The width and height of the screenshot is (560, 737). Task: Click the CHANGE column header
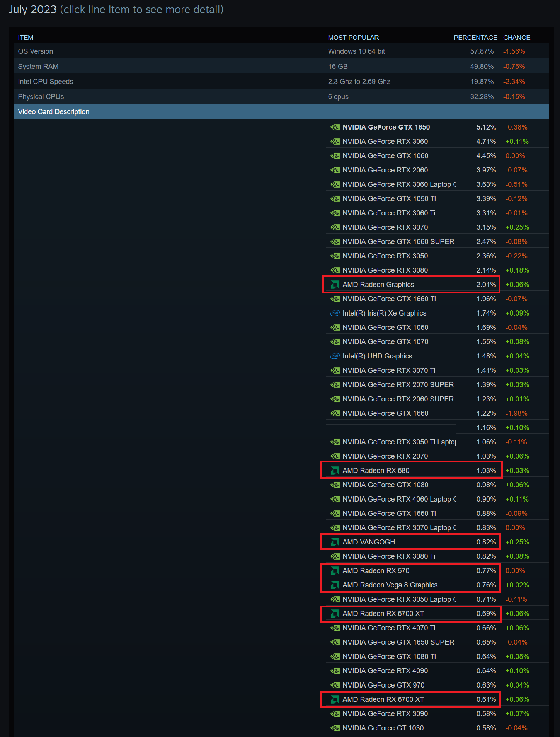(x=517, y=38)
